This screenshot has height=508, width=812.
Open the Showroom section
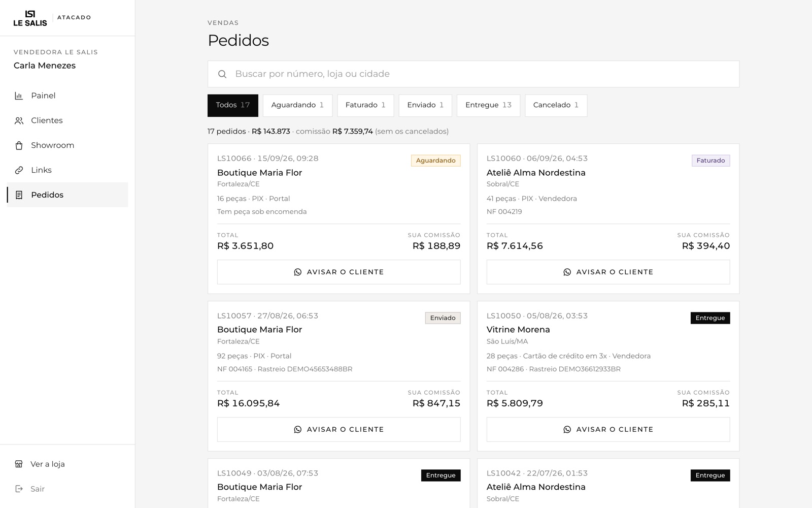pyautogui.click(x=67, y=145)
